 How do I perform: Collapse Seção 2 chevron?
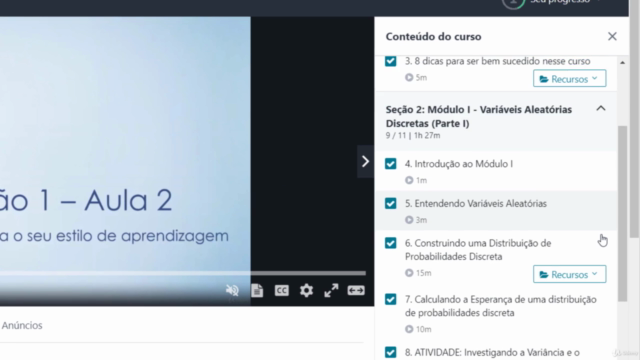click(x=601, y=109)
